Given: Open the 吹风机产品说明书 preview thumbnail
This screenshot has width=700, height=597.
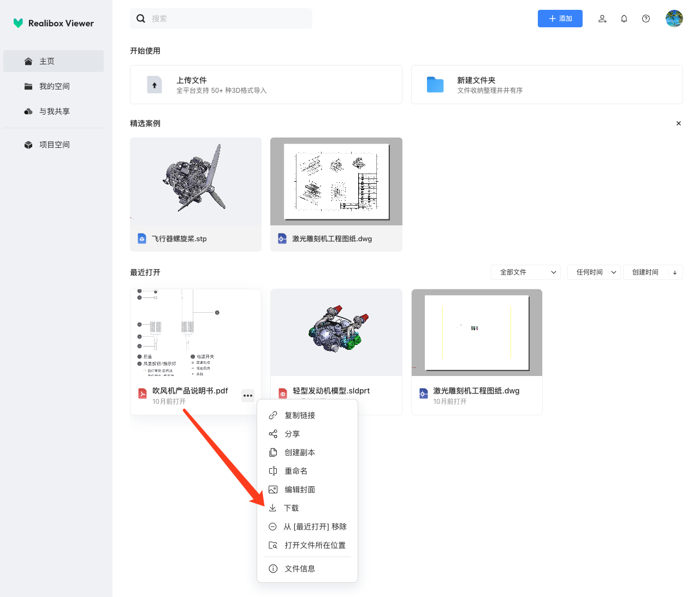Looking at the screenshot, I should tap(195, 332).
